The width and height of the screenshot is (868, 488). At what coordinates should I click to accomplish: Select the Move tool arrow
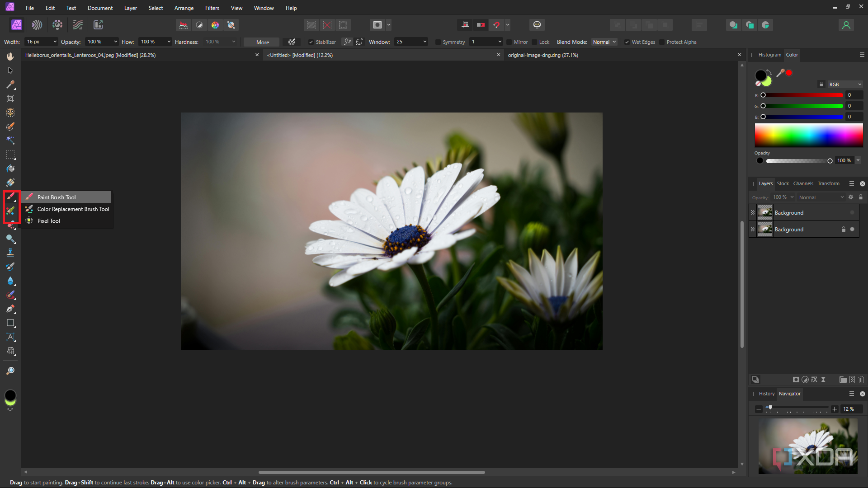point(10,70)
